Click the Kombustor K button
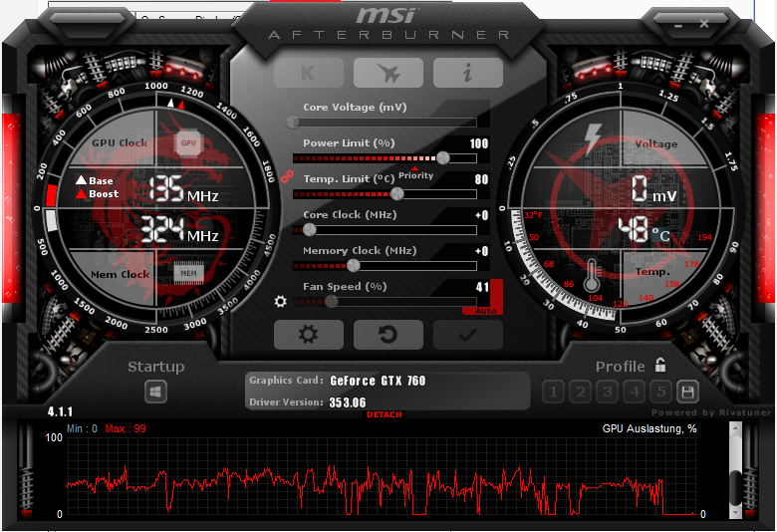 (308, 73)
